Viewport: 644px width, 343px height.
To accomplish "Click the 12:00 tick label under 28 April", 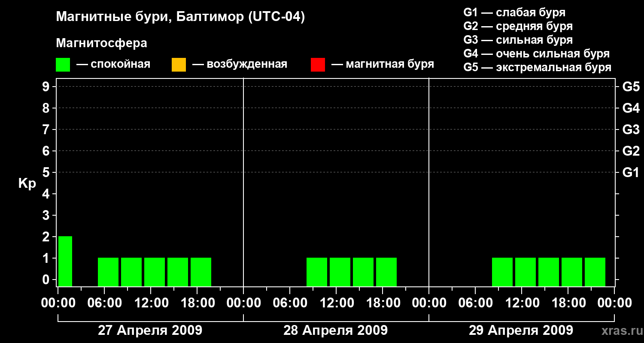I will 336,303.
